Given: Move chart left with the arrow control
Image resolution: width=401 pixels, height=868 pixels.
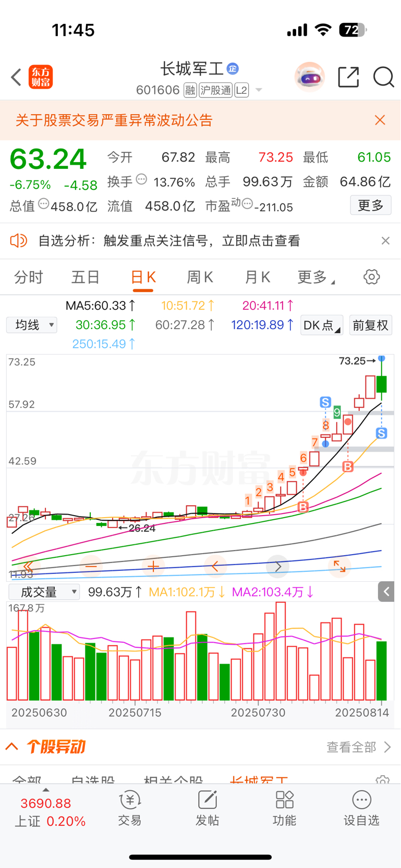Looking at the screenshot, I should 215,566.
